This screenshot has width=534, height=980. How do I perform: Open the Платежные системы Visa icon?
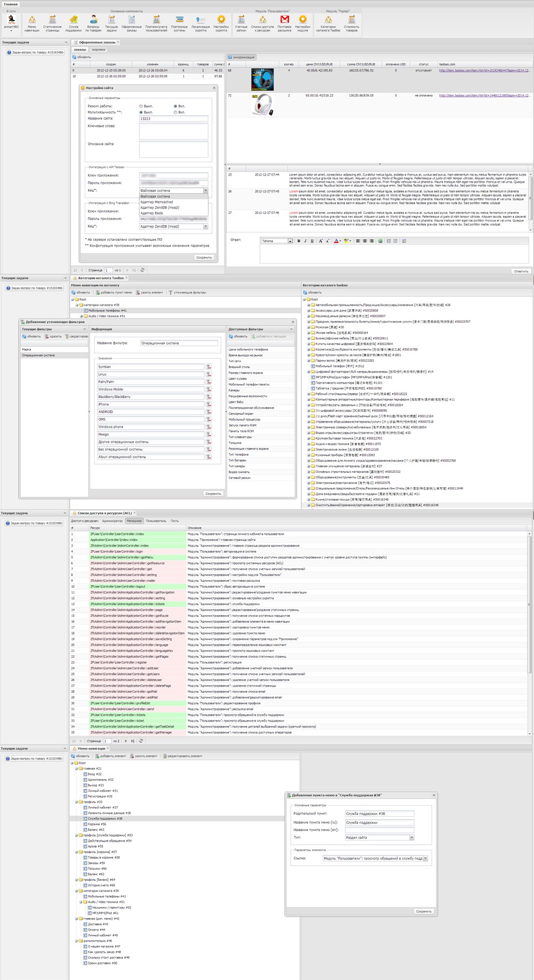click(179, 23)
